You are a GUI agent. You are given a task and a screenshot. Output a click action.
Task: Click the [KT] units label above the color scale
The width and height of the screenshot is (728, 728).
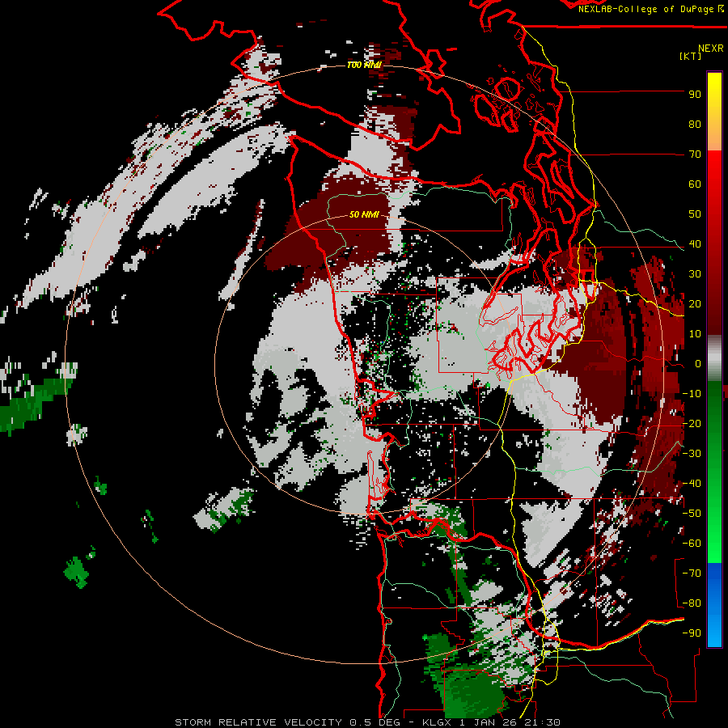tap(690, 56)
